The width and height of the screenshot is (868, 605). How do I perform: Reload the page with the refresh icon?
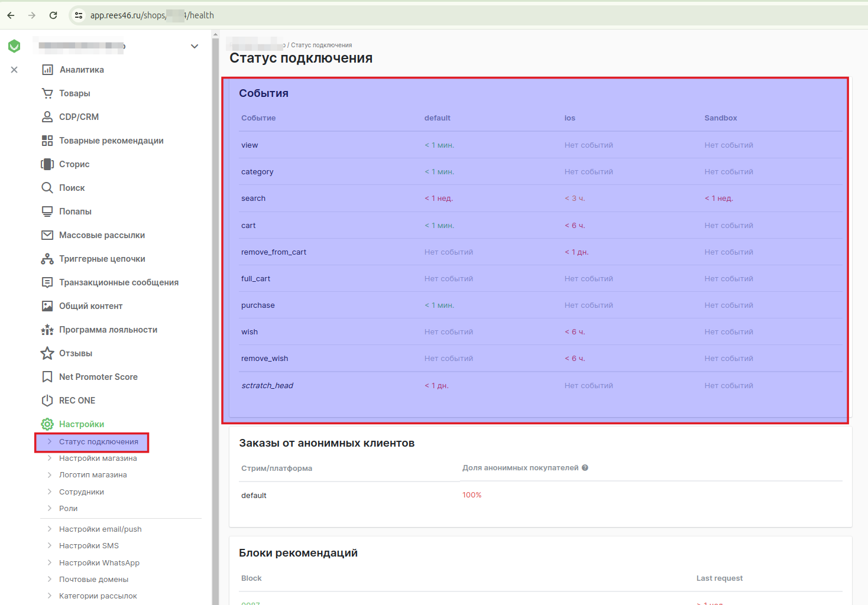(53, 15)
